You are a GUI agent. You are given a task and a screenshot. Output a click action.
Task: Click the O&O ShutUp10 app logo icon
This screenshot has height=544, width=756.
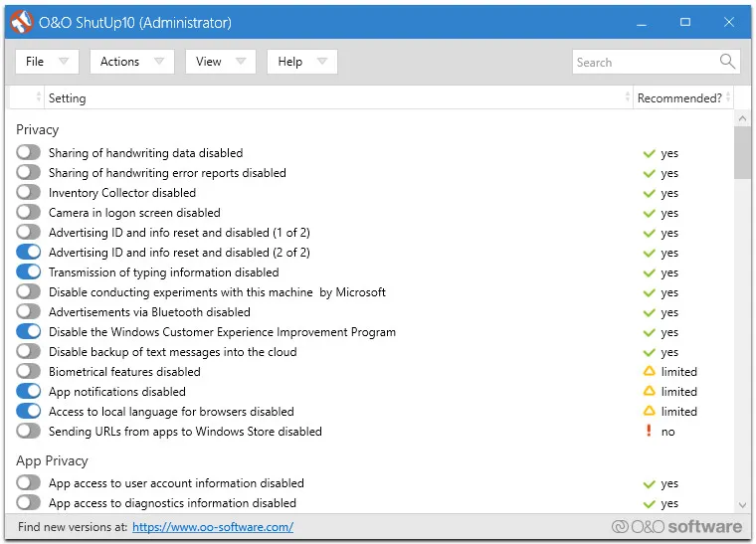(x=22, y=22)
